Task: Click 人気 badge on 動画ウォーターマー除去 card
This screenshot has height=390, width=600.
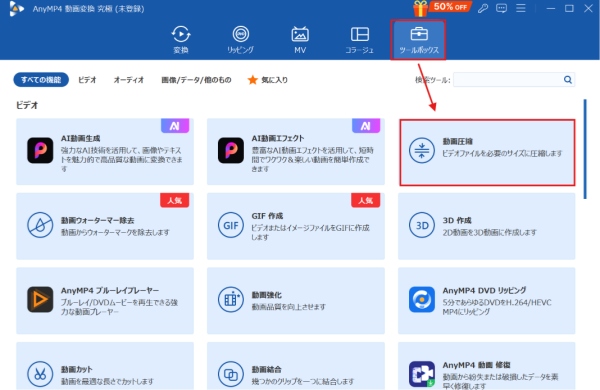Action: (174, 200)
